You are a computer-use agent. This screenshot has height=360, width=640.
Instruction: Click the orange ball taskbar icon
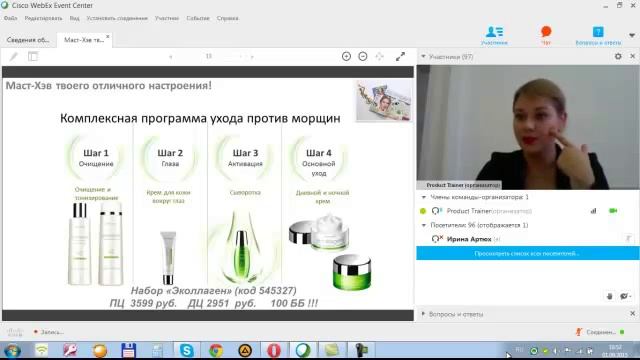(x=100, y=350)
